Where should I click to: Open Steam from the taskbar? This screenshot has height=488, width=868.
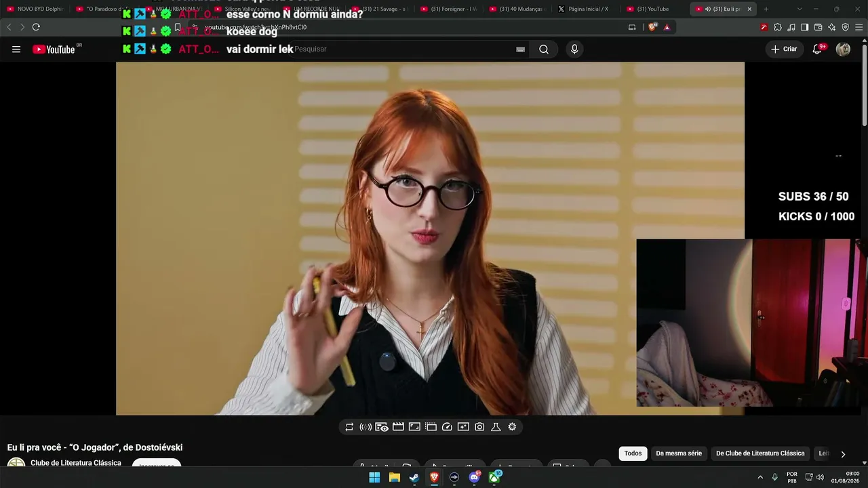click(414, 477)
